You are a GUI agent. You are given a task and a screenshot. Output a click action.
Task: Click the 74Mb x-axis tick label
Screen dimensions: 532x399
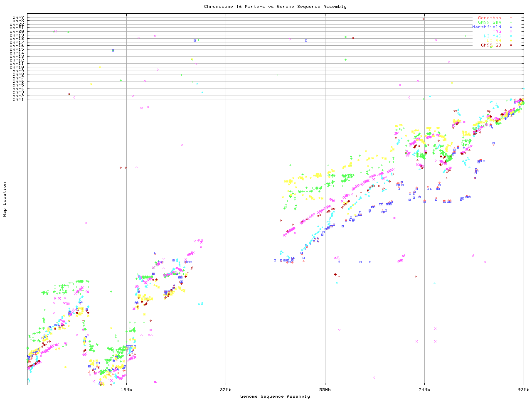[x=424, y=389]
